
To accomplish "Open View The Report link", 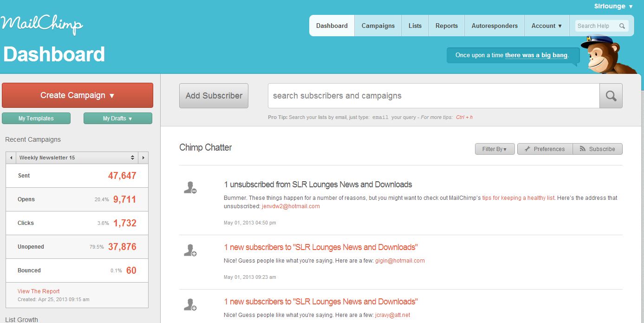I will [39, 291].
